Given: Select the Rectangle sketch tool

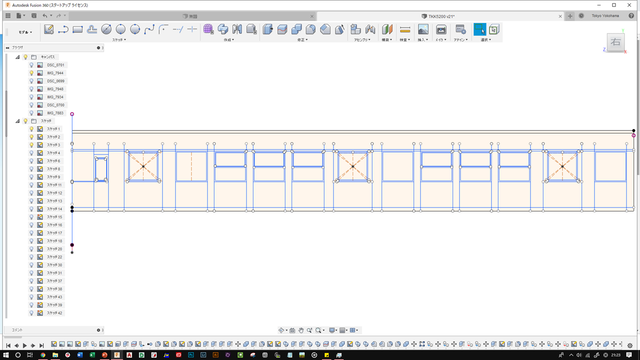Looking at the screenshot, I should point(78,29).
